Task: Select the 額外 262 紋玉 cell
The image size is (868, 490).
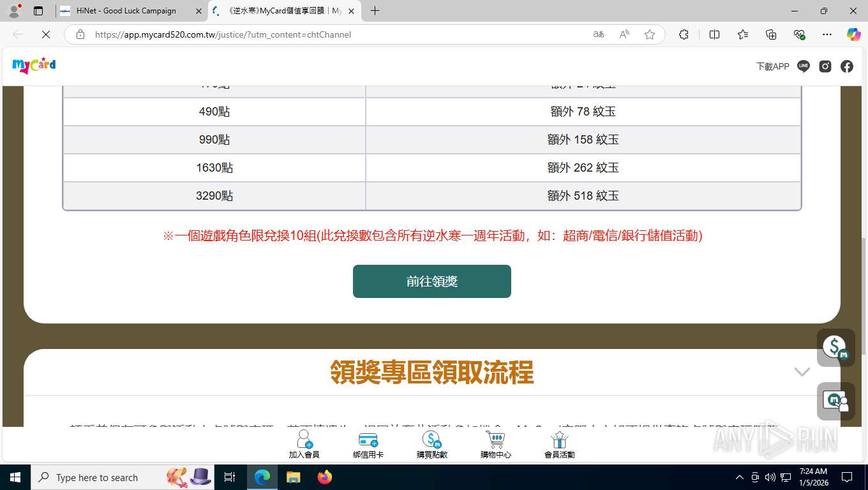Action: 583,168
